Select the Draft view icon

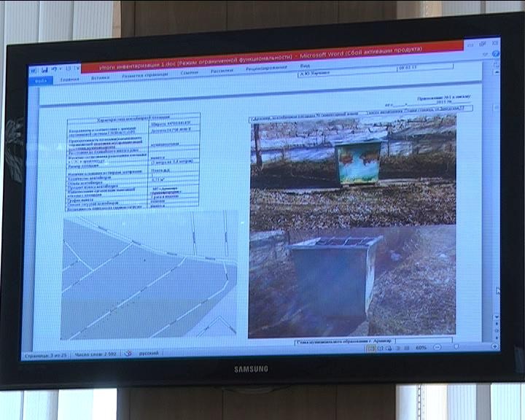click(406, 348)
